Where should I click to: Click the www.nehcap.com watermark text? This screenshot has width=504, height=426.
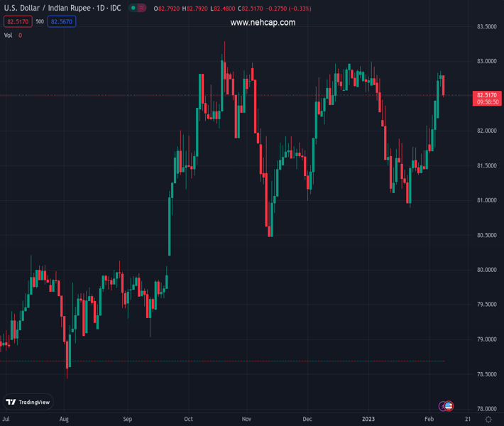pos(263,23)
